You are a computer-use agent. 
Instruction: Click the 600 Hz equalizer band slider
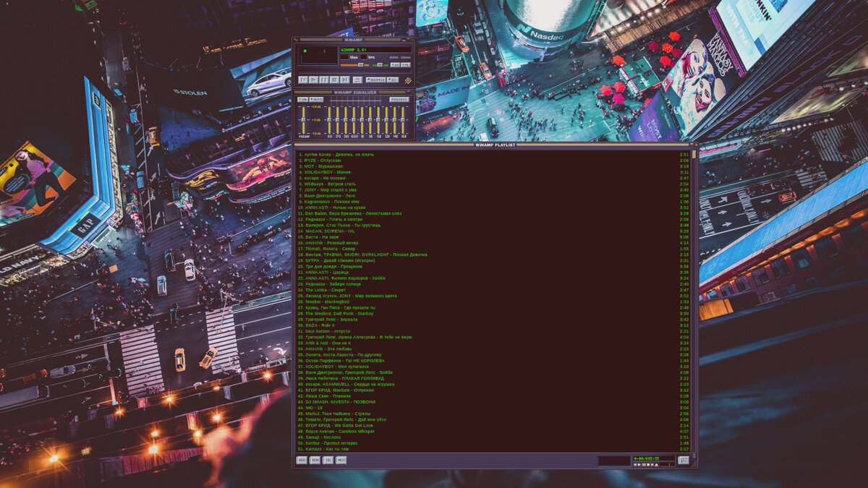coord(354,120)
